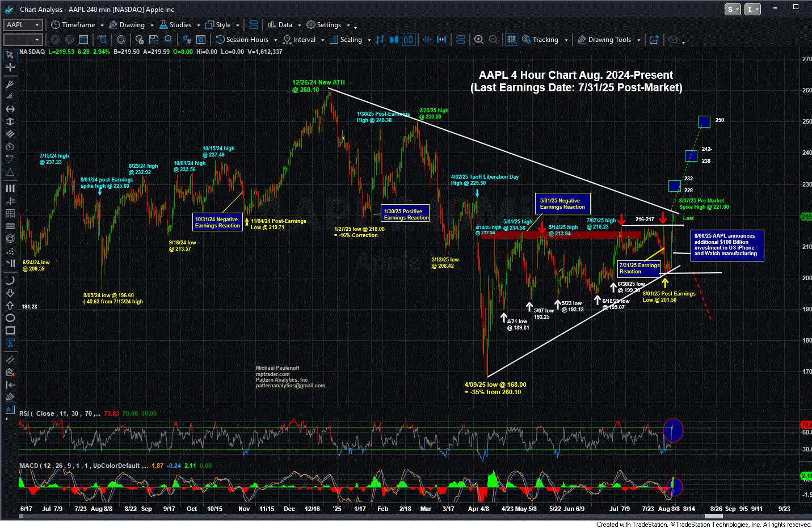Click the chart snapshot image icon
This screenshot has width=812, height=528.
click(654, 39)
